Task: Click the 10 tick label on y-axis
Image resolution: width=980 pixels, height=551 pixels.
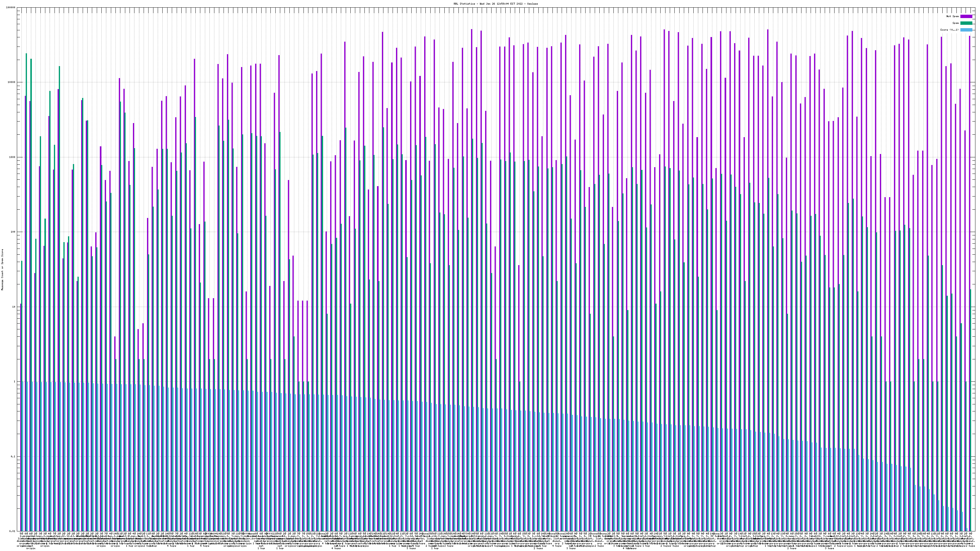Action: 14,307
